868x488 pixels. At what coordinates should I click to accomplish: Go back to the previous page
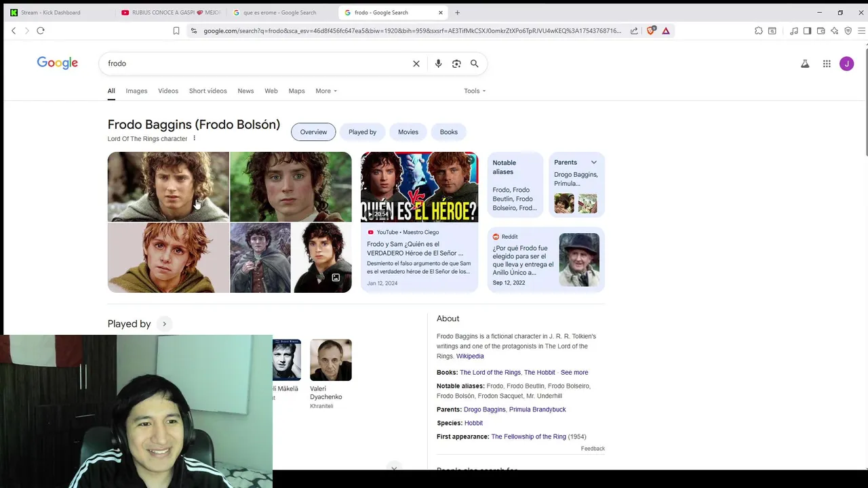pyautogui.click(x=14, y=30)
